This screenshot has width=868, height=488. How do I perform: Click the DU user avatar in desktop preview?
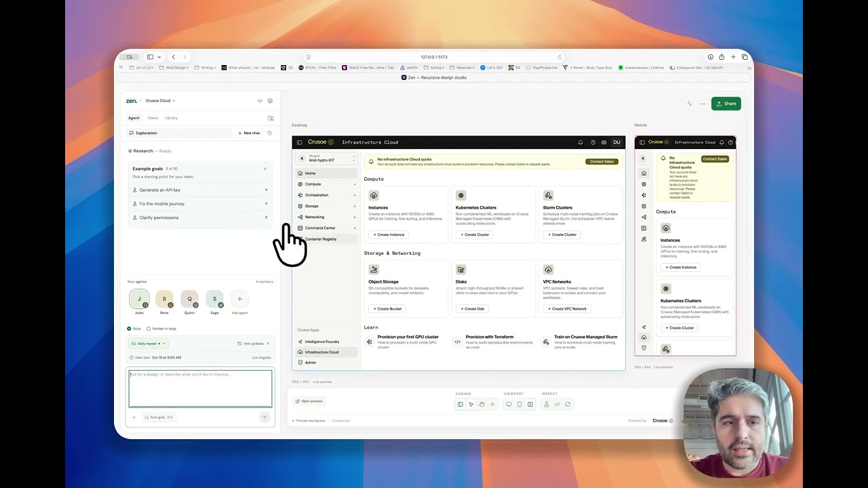click(616, 142)
